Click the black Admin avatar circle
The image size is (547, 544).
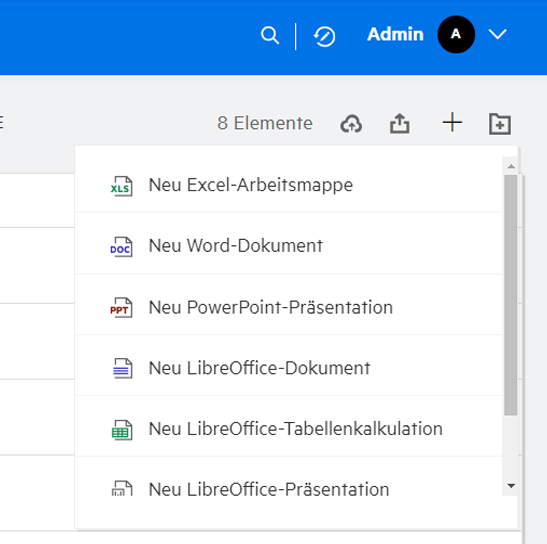click(x=456, y=34)
